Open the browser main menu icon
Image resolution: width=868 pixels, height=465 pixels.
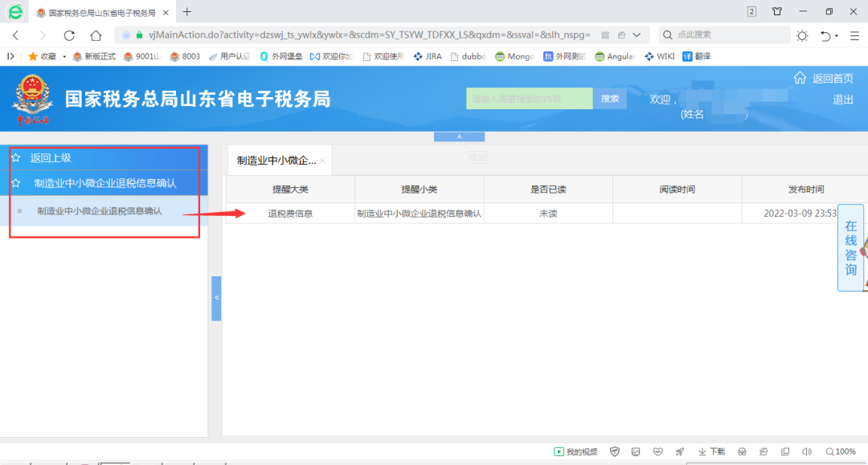point(854,35)
